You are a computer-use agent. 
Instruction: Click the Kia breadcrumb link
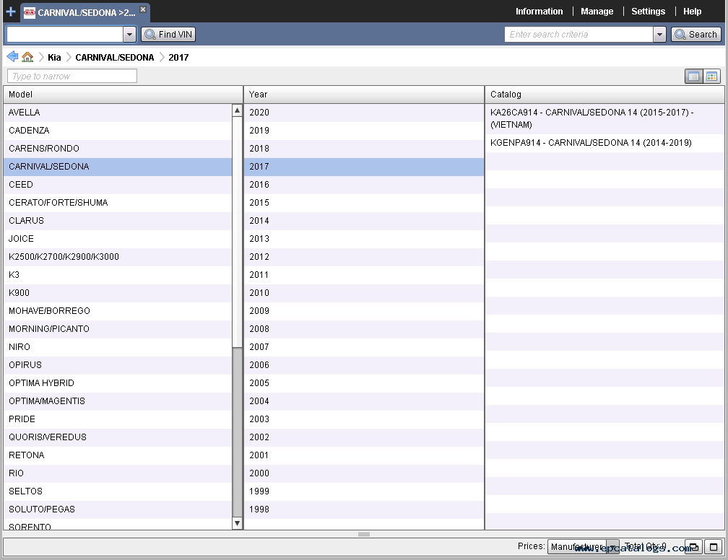click(x=54, y=58)
